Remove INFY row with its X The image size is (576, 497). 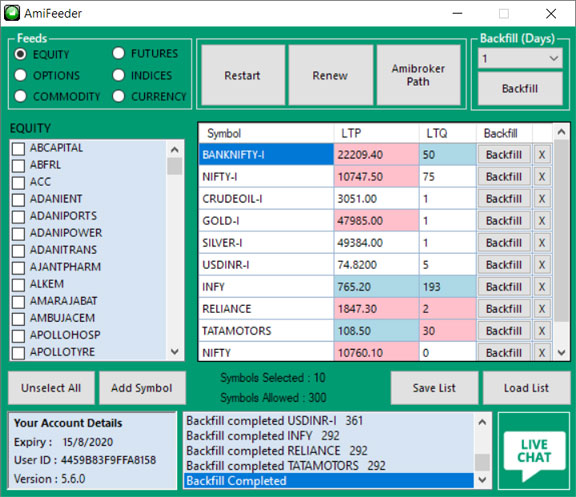[542, 287]
